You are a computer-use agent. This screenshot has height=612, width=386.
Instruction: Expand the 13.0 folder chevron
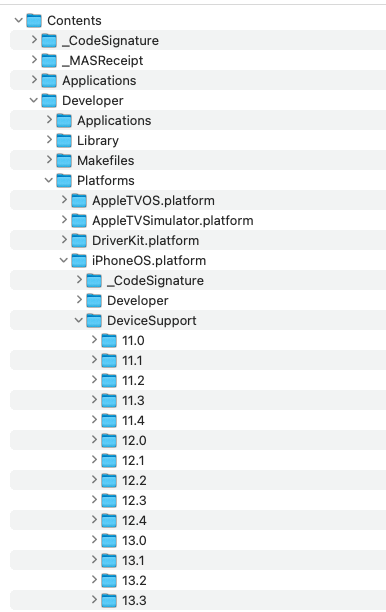(94, 539)
